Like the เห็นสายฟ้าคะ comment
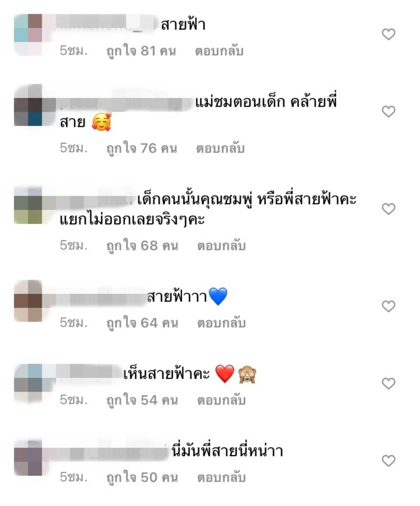The width and height of the screenshot is (420, 506). point(388,383)
